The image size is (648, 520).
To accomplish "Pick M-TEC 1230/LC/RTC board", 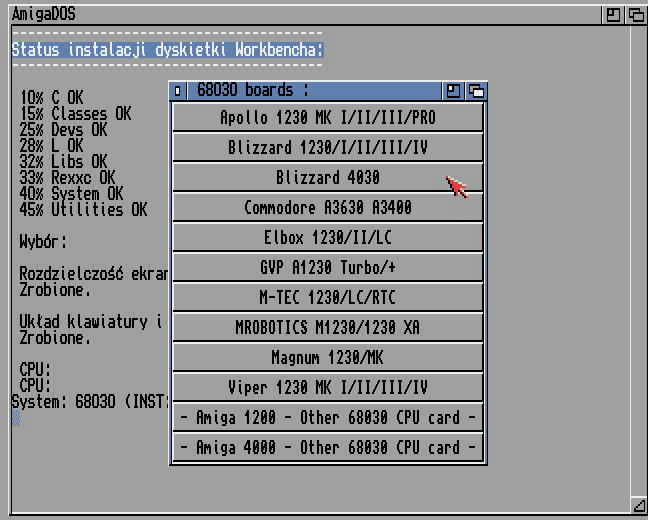I will [x=328, y=297].
